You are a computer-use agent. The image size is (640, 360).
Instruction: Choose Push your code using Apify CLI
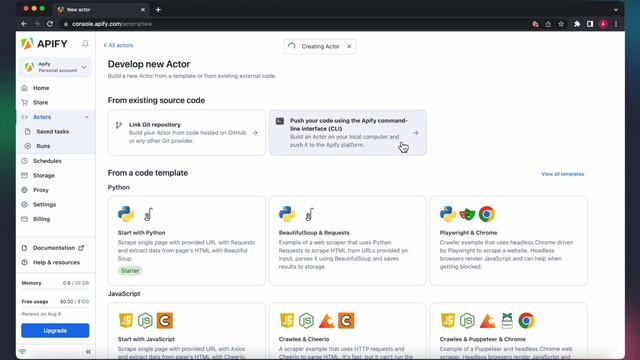point(348,133)
